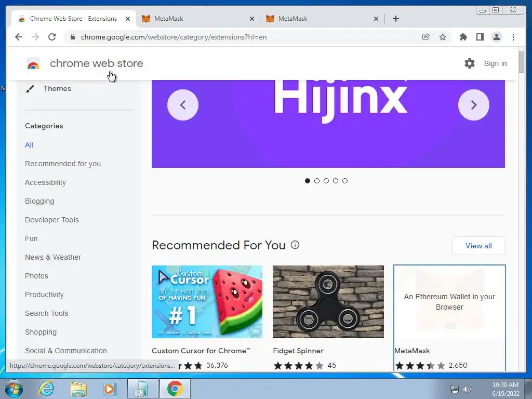The height and width of the screenshot is (399, 532).
Task: Click the taskbar clock showing 10:30 AM
Action: click(x=505, y=389)
